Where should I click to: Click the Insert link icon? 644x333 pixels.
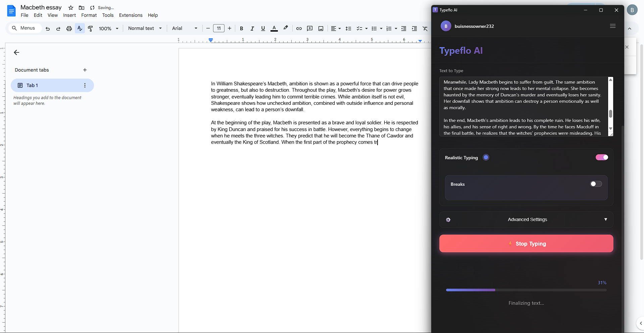pos(299,29)
